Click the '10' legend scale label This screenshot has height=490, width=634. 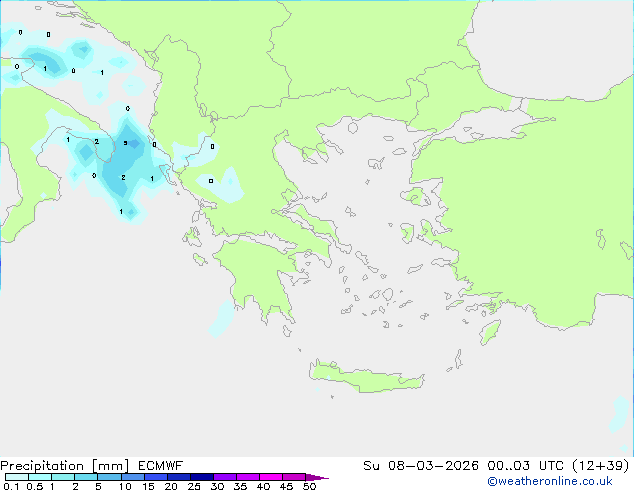tap(125, 486)
